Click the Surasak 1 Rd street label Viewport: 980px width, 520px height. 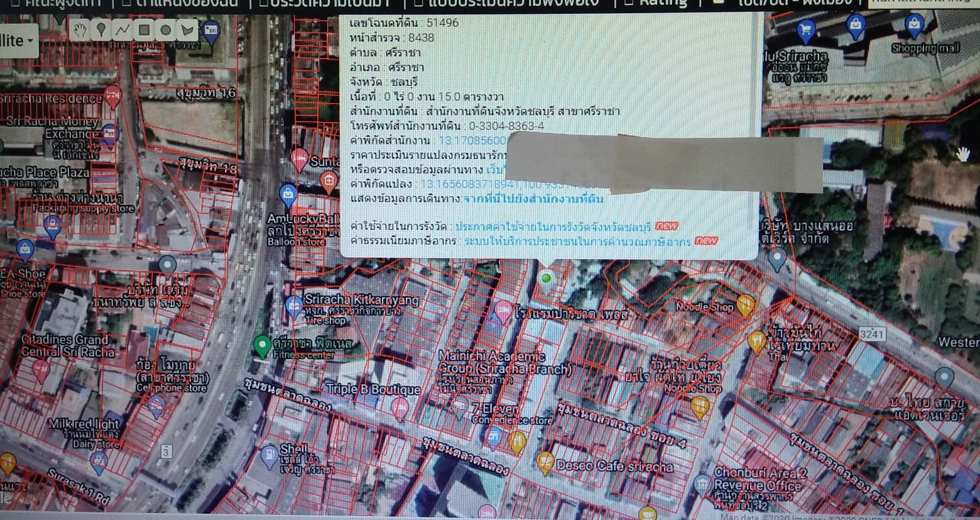(79, 488)
